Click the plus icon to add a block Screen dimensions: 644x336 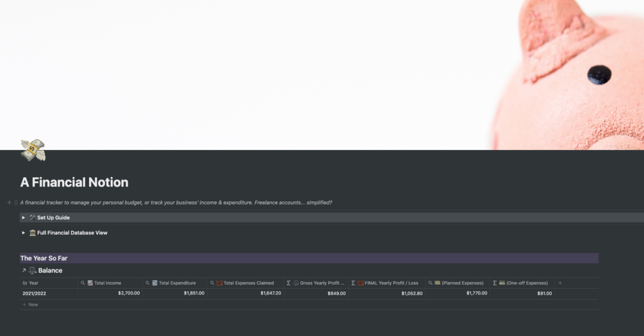pos(9,203)
